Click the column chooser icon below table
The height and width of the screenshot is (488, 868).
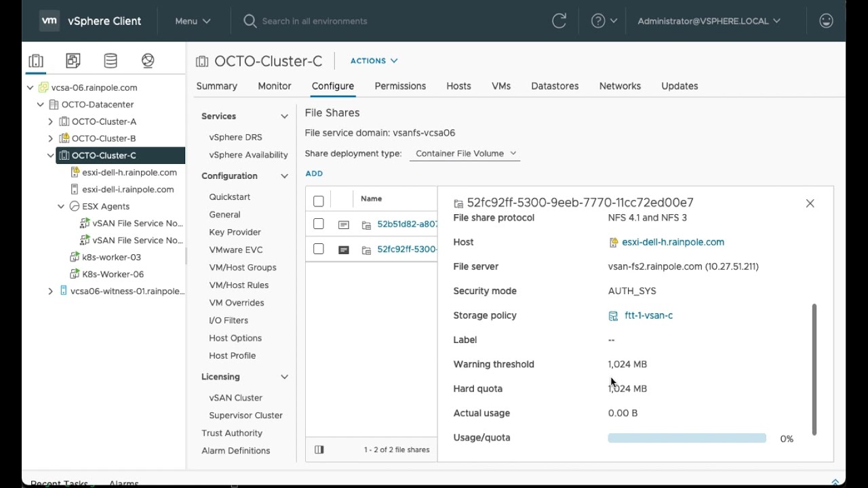click(x=319, y=449)
